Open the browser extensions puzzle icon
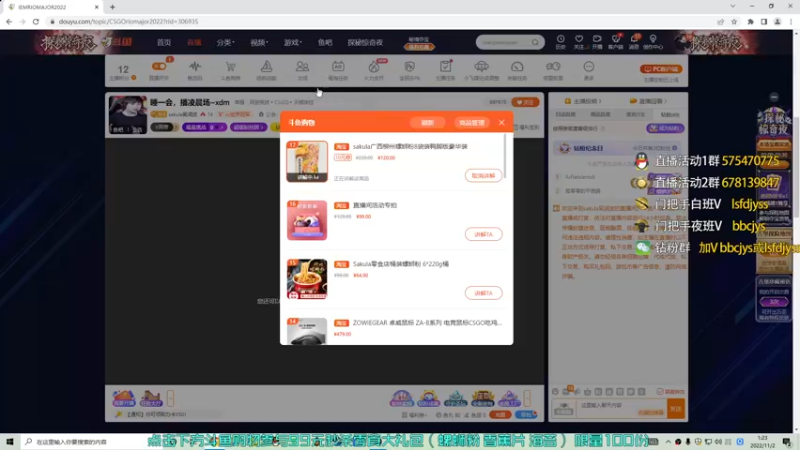Image resolution: width=800 pixels, height=450 pixels. click(750, 21)
